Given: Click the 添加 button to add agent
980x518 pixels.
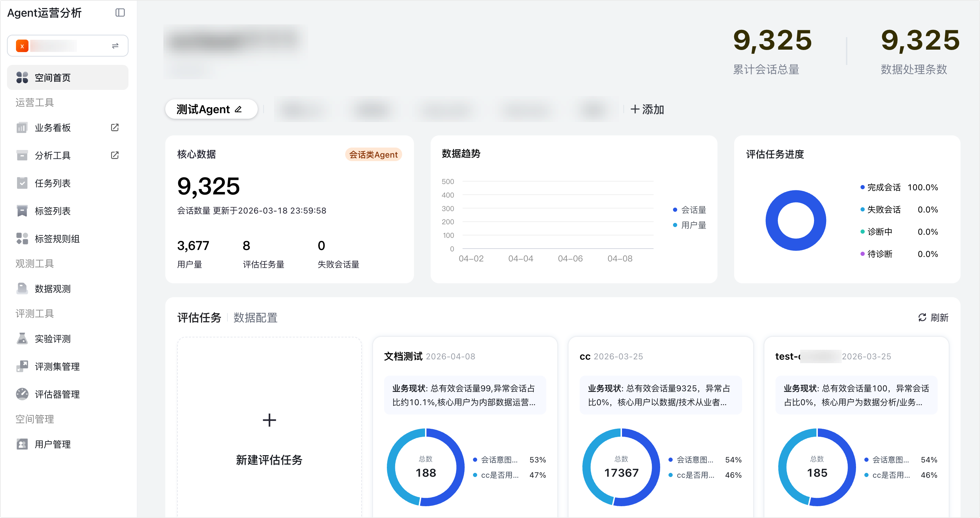Looking at the screenshot, I should [647, 109].
